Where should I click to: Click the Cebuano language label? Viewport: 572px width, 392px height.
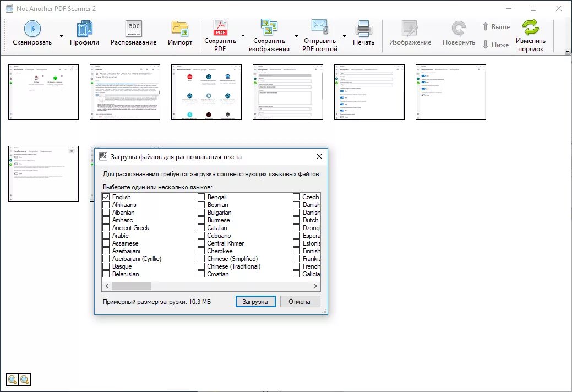(219, 236)
